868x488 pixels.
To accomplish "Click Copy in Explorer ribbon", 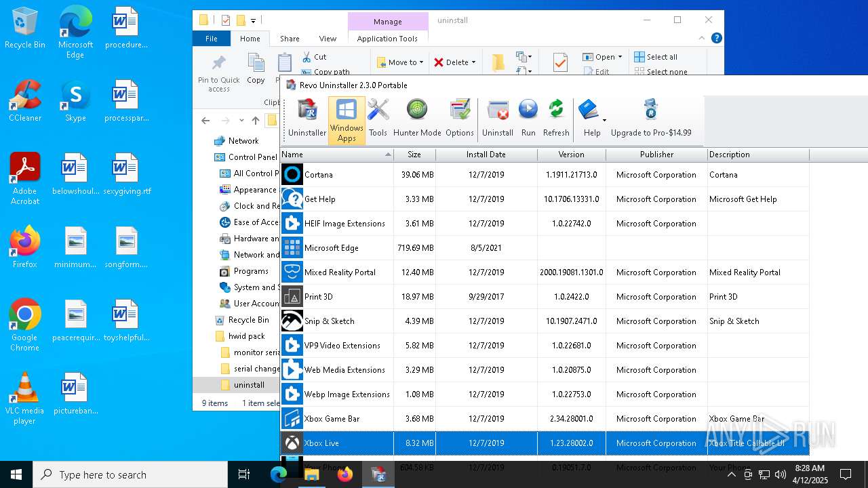I will pyautogui.click(x=256, y=70).
